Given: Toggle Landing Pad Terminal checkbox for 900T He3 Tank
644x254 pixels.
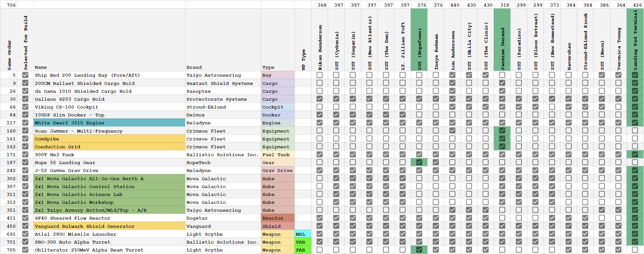Looking at the screenshot, I should pos(635,154).
